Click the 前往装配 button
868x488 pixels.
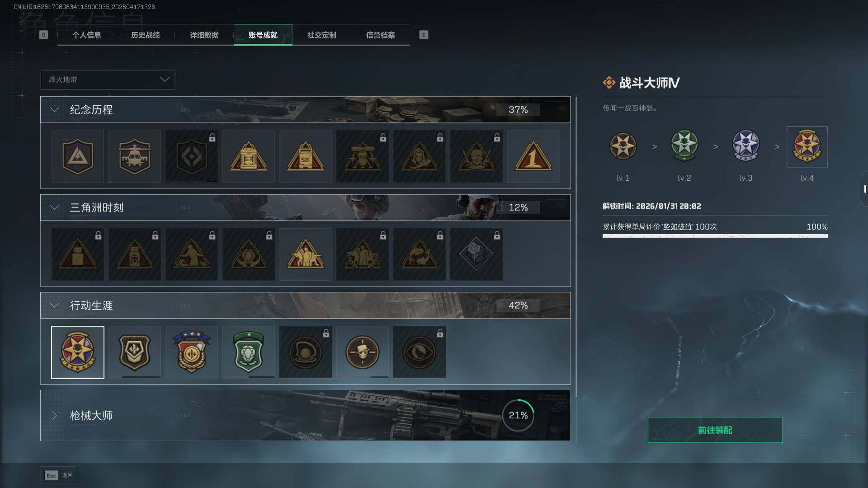[715, 430]
